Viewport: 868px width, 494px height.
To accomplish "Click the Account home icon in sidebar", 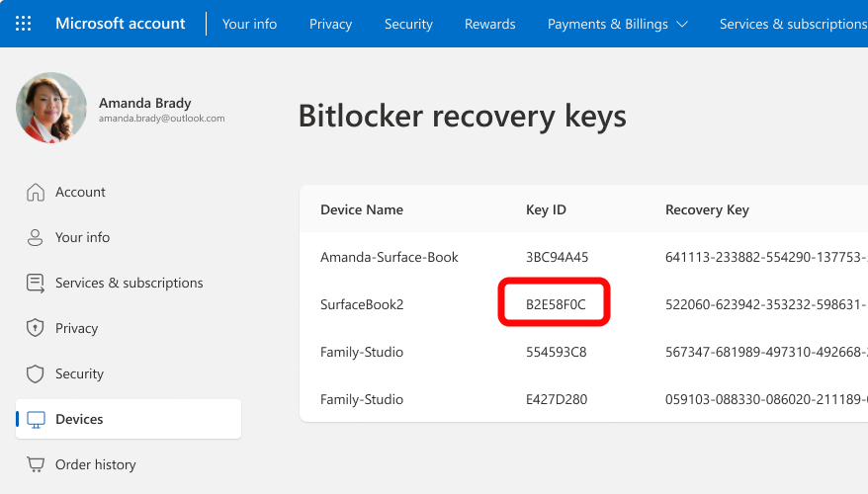I will (x=36, y=193).
